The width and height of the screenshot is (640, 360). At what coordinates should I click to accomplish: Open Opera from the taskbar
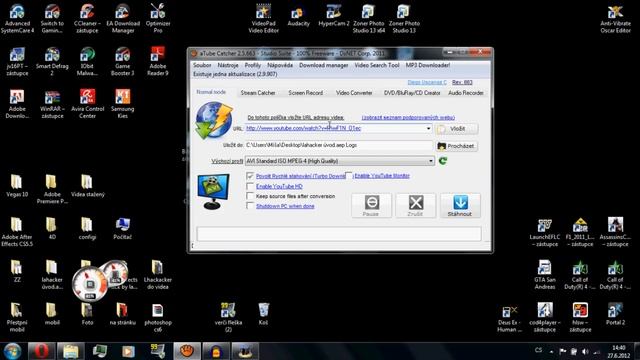tap(41, 351)
